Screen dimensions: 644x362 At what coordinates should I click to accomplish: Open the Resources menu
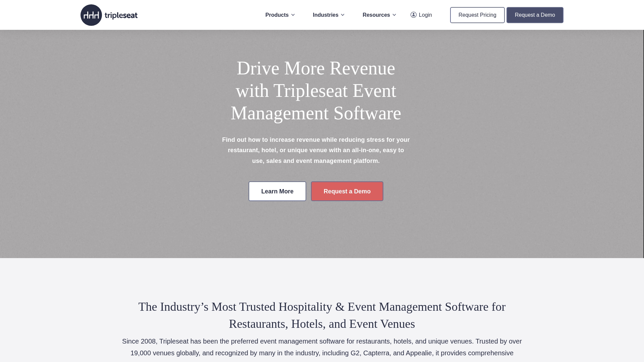pos(376,15)
